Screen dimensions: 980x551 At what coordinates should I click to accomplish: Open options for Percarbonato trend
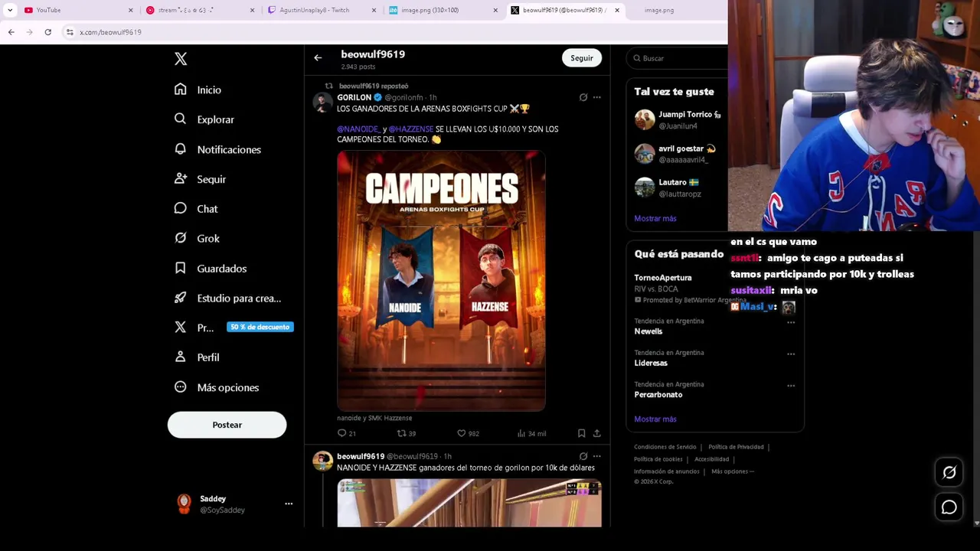pos(791,386)
